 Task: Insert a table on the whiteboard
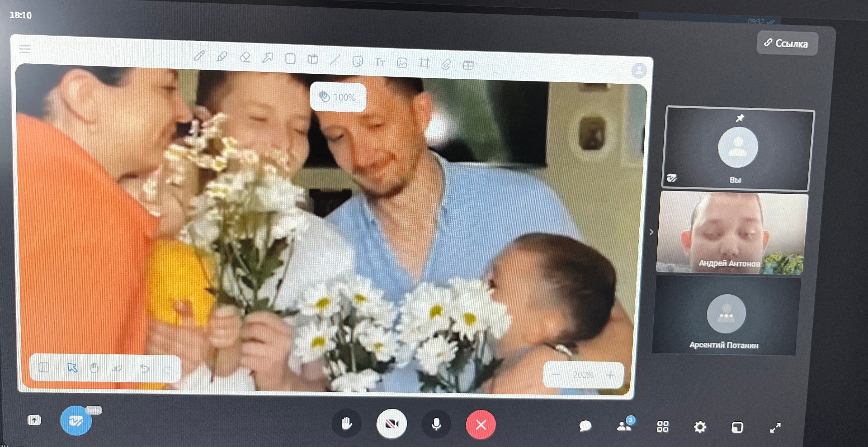pos(468,65)
